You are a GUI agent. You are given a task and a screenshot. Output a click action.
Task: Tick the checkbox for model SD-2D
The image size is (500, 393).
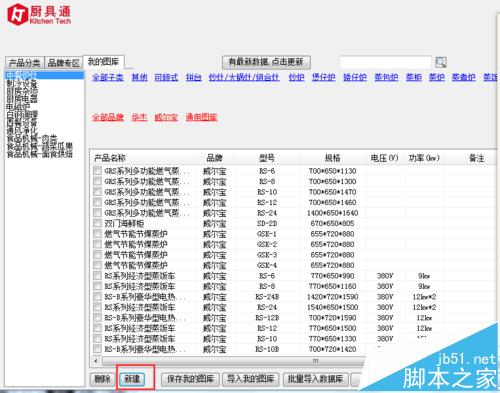tap(97, 223)
